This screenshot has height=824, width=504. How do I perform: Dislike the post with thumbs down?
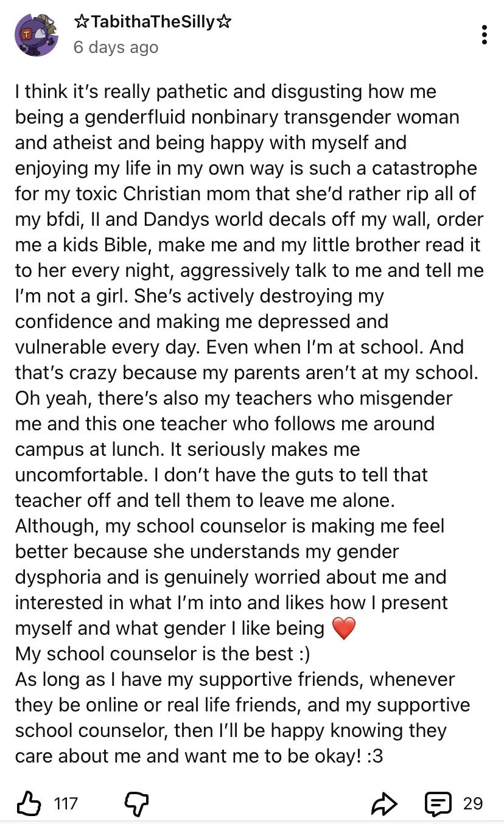coord(136,803)
